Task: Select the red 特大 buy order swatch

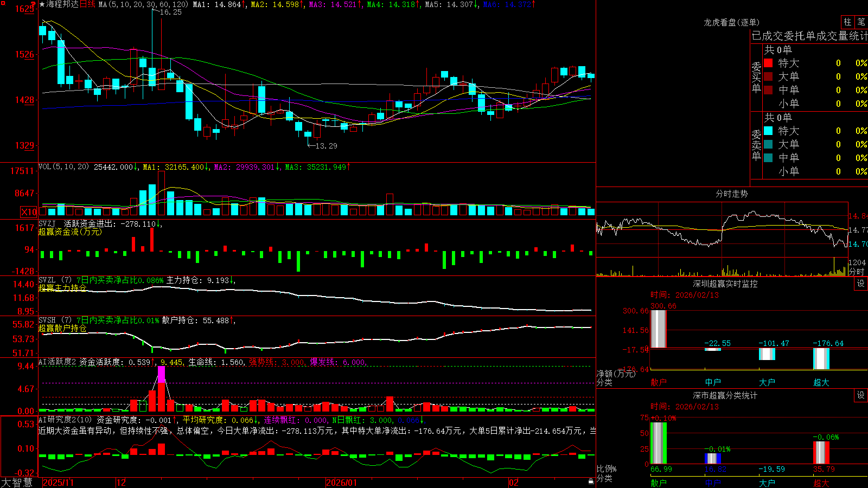Action: [768, 63]
